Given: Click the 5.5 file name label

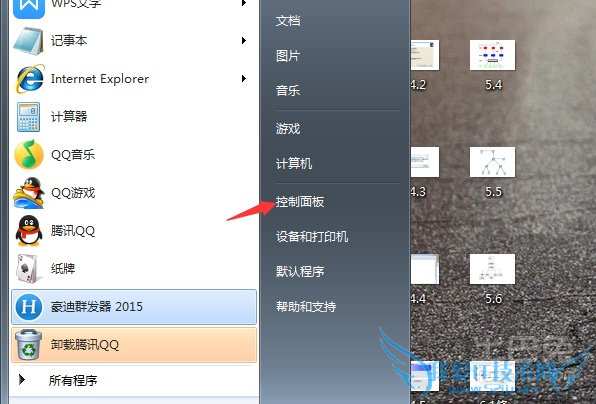Looking at the screenshot, I should click(x=493, y=192).
